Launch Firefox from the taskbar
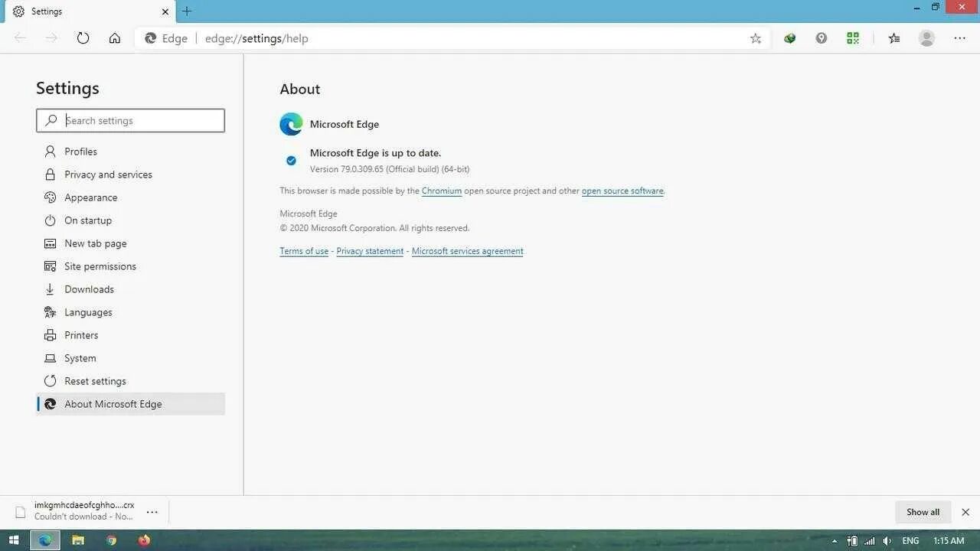Image resolution: width=980 pixels, height=551 pixels. click(144, 540)
